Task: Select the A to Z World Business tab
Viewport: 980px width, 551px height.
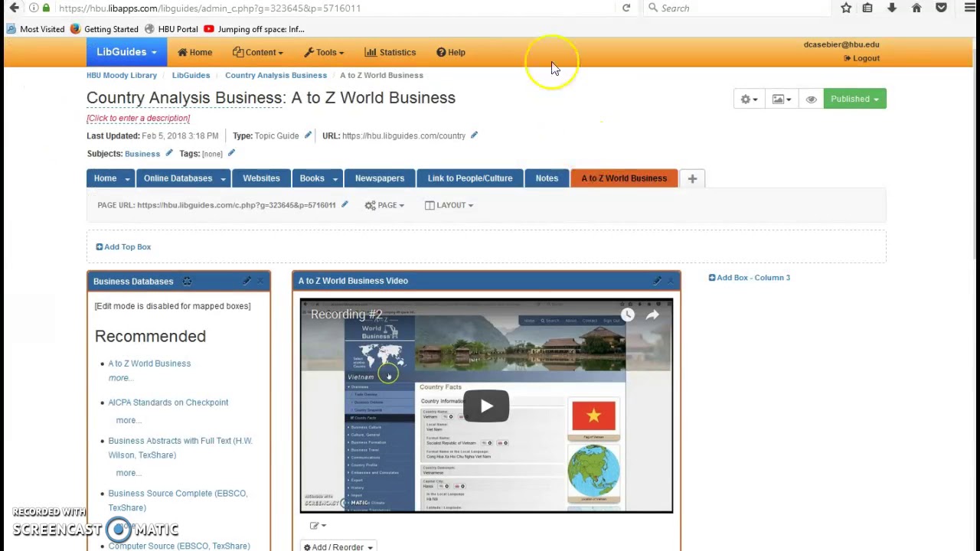Action: point(624,178)
